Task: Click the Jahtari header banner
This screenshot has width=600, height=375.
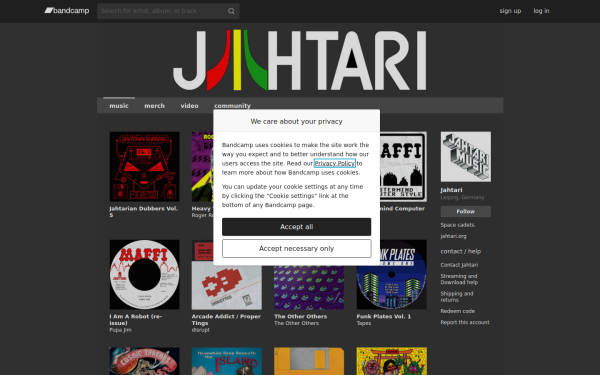Action: coord(300,60)
